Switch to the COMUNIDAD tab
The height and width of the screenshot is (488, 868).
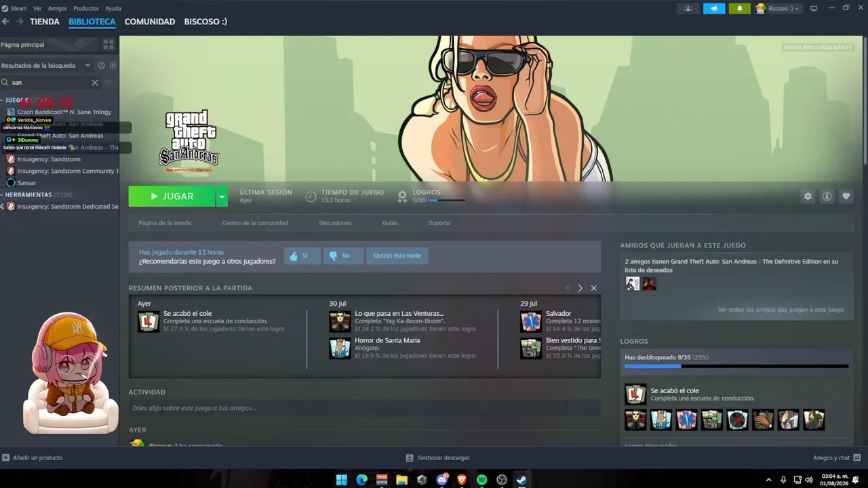(150, 22)
